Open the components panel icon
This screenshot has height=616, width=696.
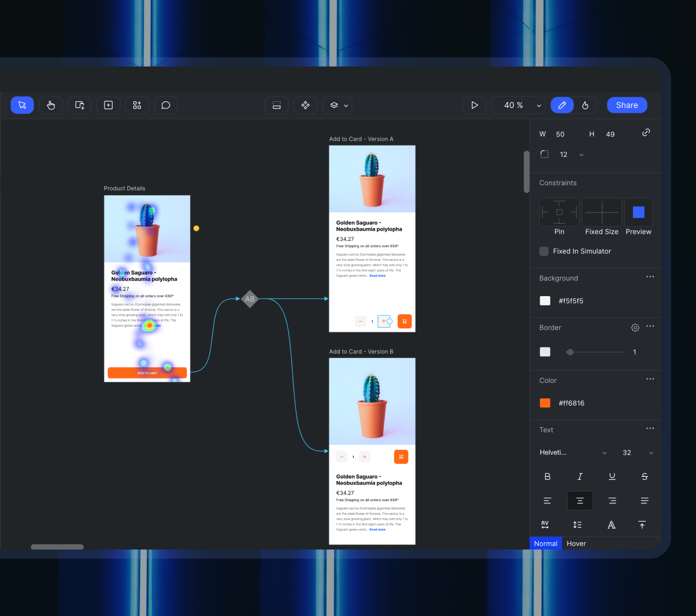[137, 105]
